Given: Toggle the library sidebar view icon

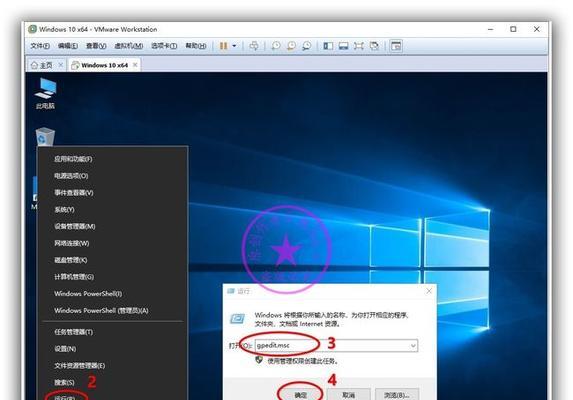Looking at the screenshot, I should [x=328, y=46].
